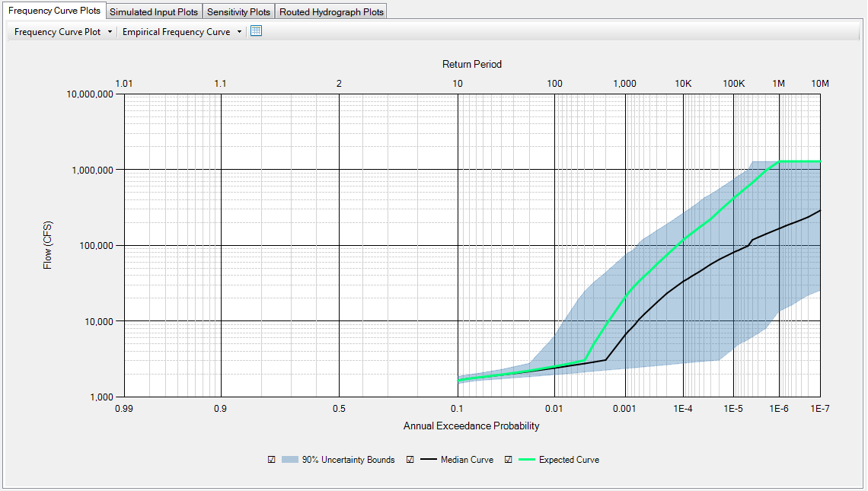Screen dimensions: 868x491
Task: Expand the Empirical Frequency Curve selector arrow
Action: [239, 31]
